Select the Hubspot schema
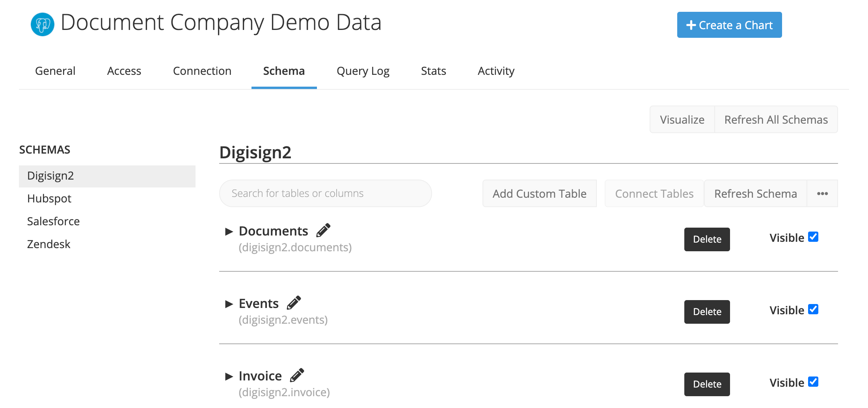 pyautogui.click(x=49, y=198)
